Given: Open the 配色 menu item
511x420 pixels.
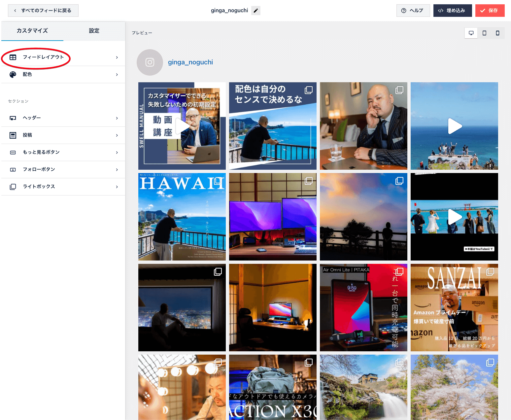Looking at the screenshot, I should click(x=63, y=75).
